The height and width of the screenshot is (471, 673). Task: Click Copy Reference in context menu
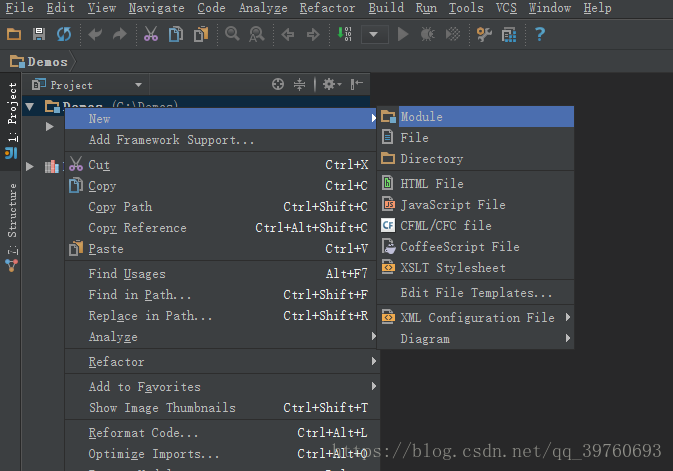(x=221, y=228)
